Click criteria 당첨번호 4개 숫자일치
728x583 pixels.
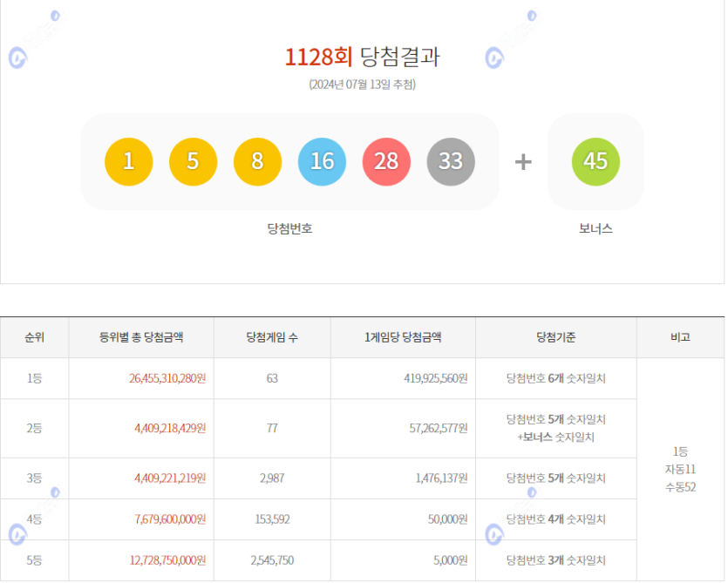556,519
